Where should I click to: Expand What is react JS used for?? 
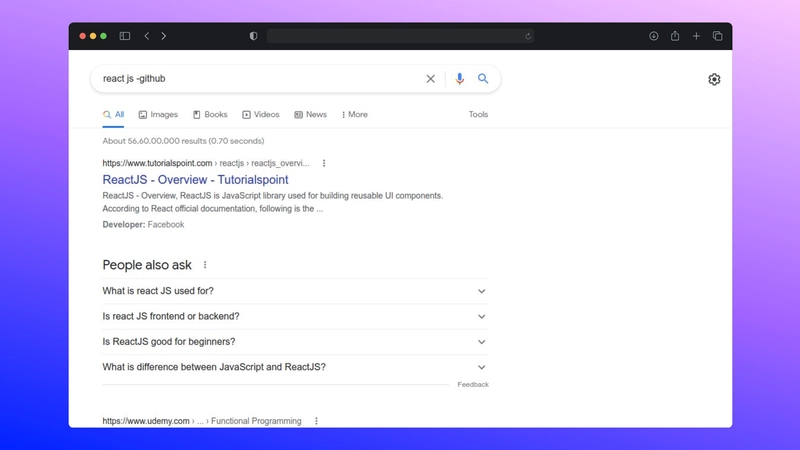[295, 291]
